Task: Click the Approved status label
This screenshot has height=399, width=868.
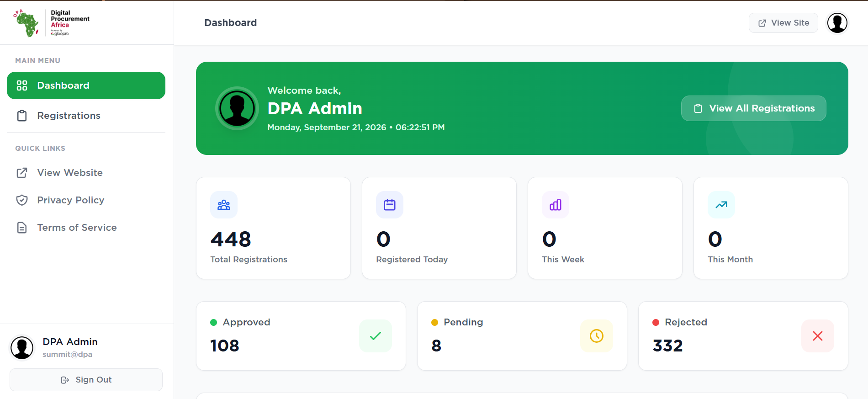Action: click(247, 322)
